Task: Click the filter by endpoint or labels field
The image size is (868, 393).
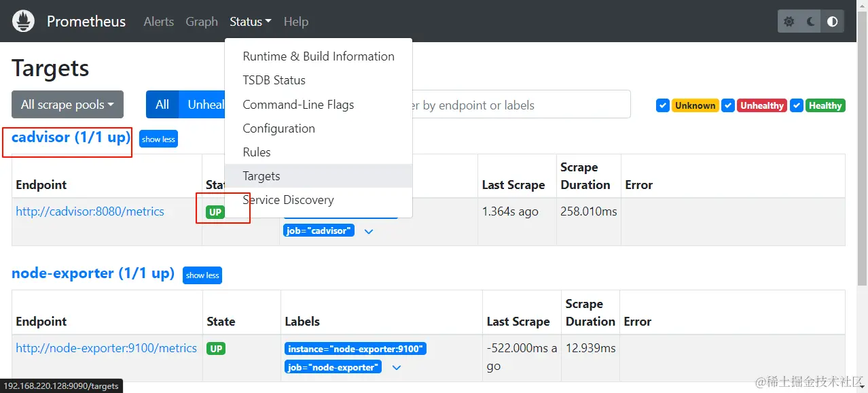Action: pos(520,105)
